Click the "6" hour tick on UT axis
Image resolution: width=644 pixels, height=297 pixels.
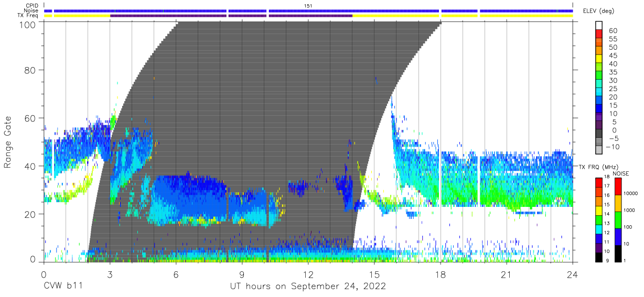[x=176, y=274]
